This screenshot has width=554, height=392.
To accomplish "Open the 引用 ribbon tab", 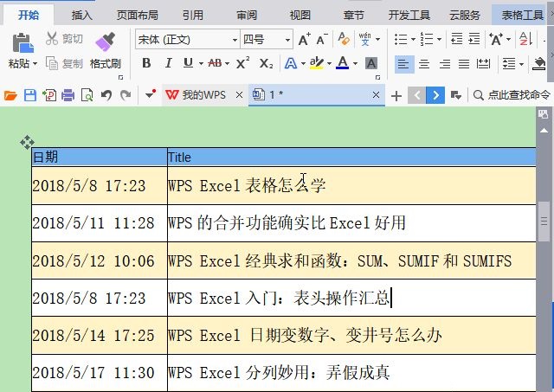I will [x=192, y=15].
